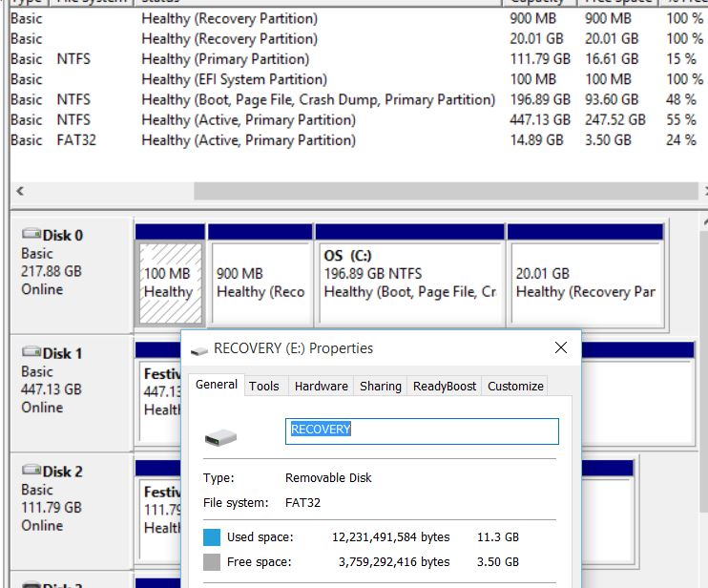Select the hatched 100 MB partition on Disk 0
This screenshot has width=708, height=588.
point(170,283)
